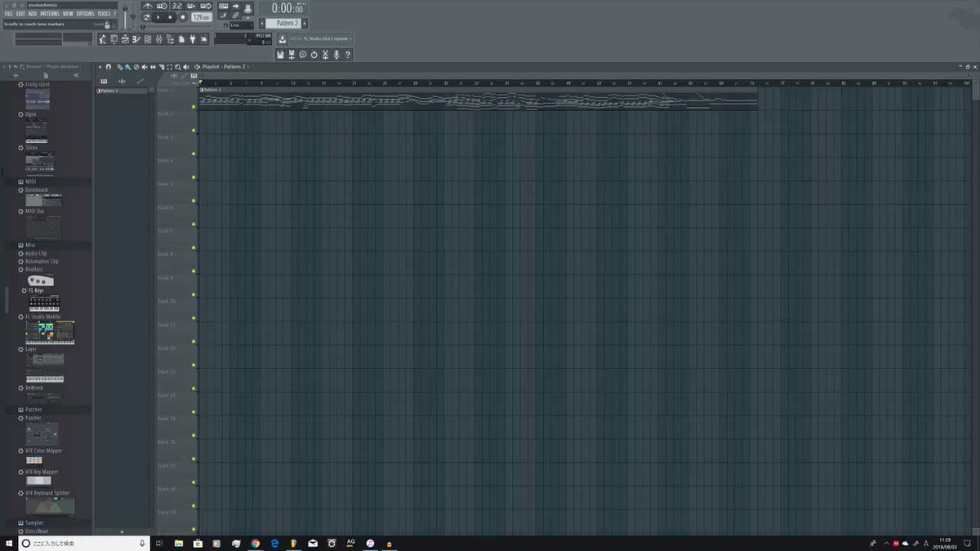Viewport: 980px width, 551px height.
Task: Click Pattern 2 in the picker panel
Action: [121, 91]
